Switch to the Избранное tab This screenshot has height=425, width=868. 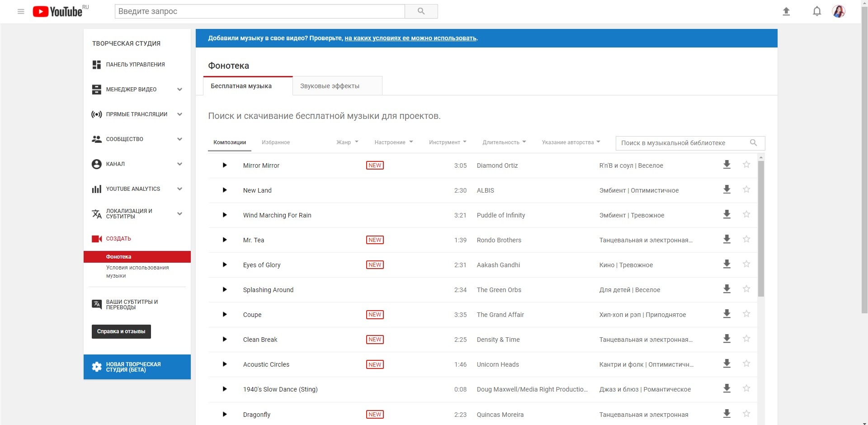(x=276, y=142)
